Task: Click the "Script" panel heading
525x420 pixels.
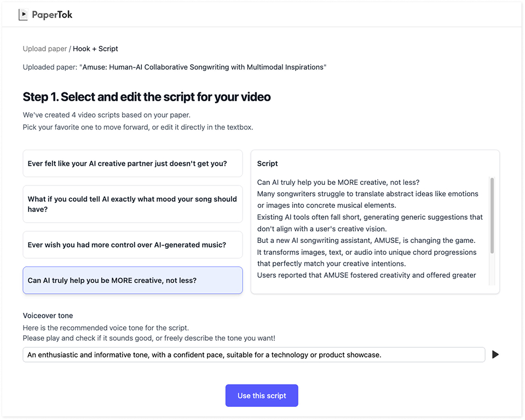Action: [267, 164]
